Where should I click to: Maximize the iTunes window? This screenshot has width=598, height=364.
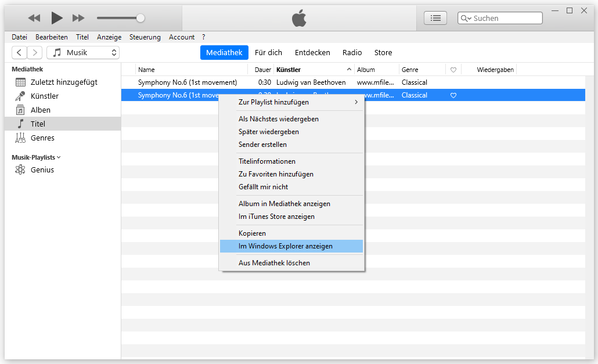pyautogui.click(x=570, y=10)
